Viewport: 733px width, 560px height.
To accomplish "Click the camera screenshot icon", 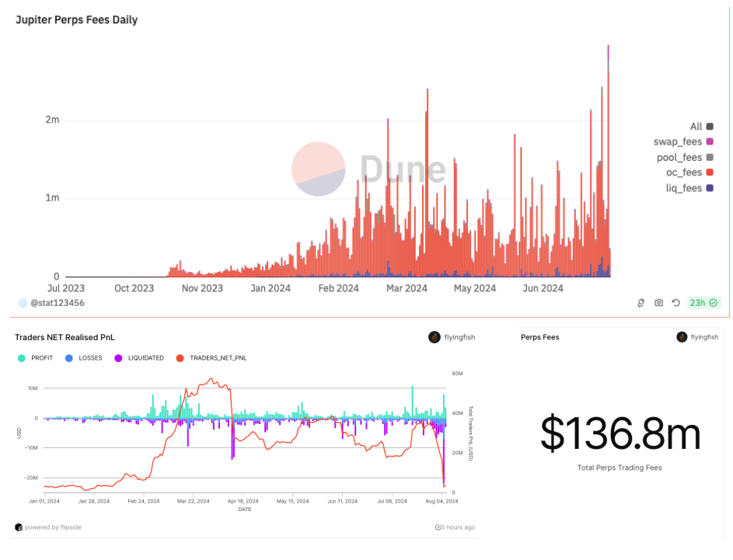I will click(x=659, y=303).
